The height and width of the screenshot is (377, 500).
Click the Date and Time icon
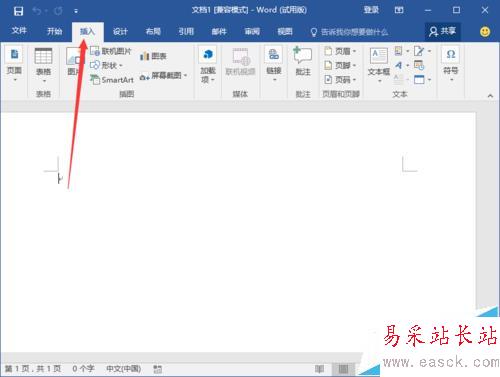pos(419,65)
